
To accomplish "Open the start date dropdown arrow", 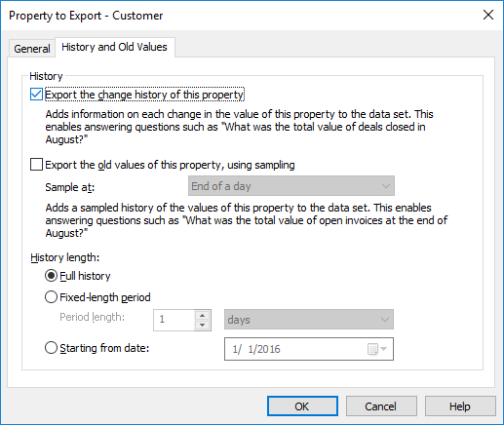I will click(384, 349).
